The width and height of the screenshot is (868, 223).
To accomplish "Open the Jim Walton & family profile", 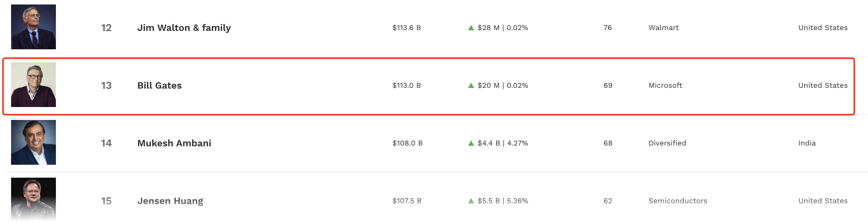I will (x=184, y=28).
